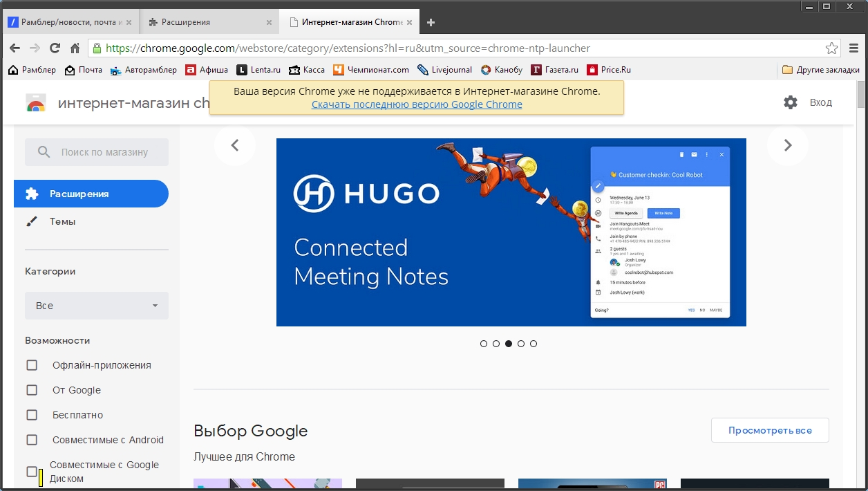This screenshot has width=868, height=491.
Task: Follow Скачать последнюю версию Google Chrome link
Action: [417, 104]
